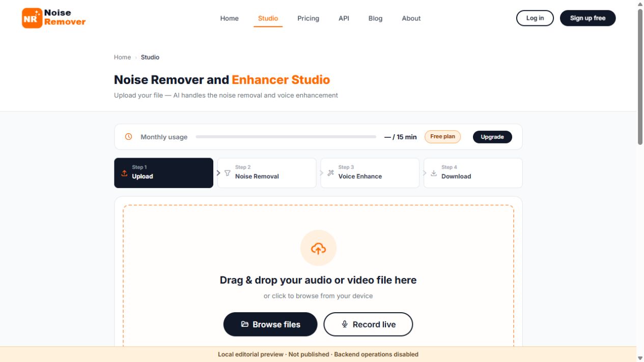Click the Home breadcrumb link
644x362 pixels.
point(122,57)
